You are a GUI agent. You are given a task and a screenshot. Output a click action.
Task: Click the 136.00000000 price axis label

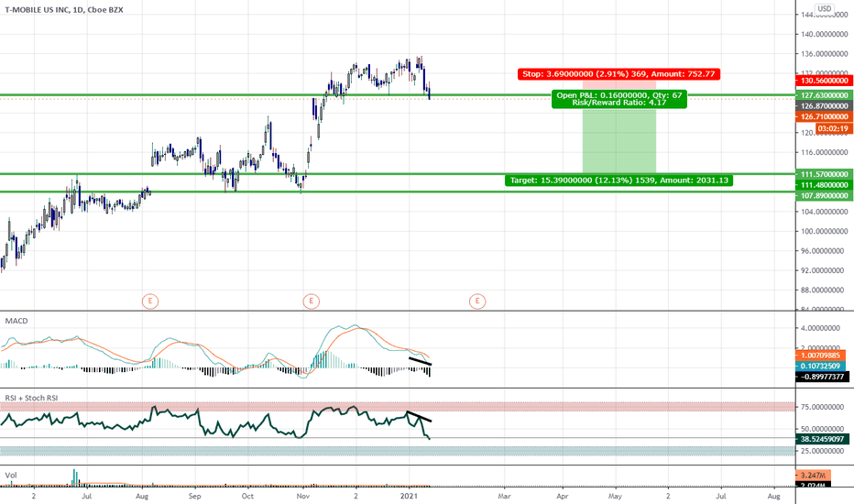pyautogui.click(x=824, y=54)
